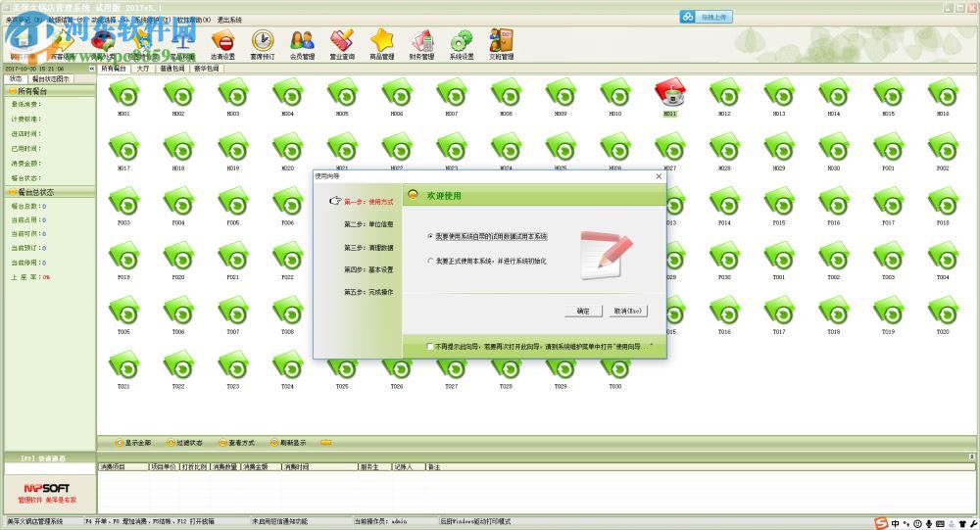Click the 宴席预订 clock icon
This screenshot has height=530, width=980.
click(263, 44)
